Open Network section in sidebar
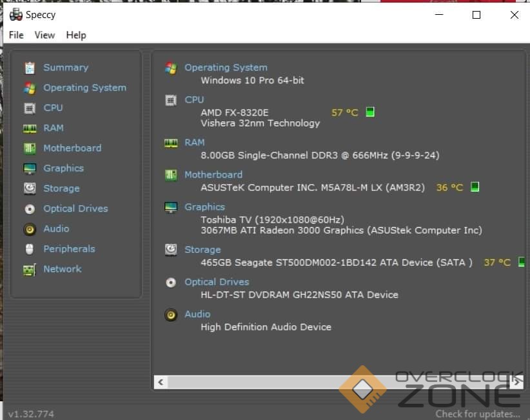The image size is (530, 420). [x=63, y=269]
